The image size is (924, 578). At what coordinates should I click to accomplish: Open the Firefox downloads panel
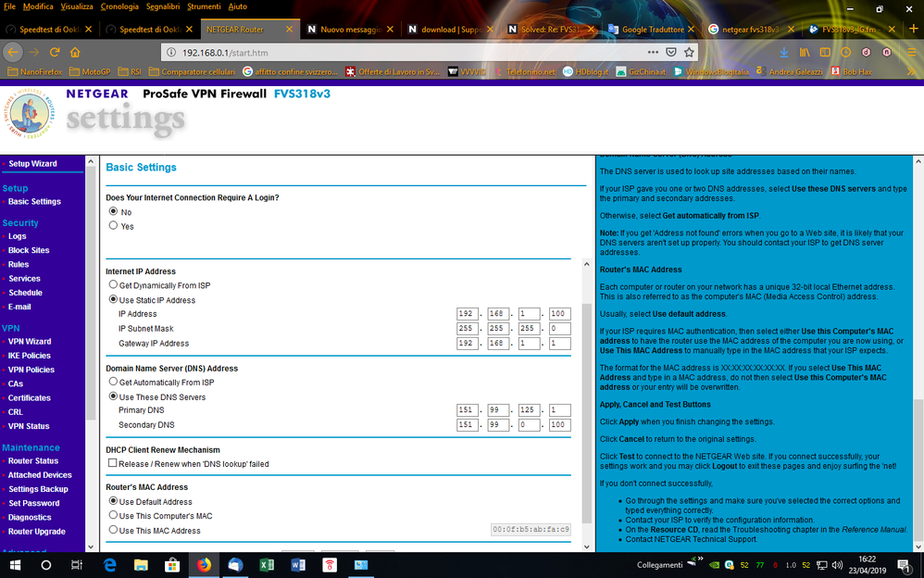784,52
